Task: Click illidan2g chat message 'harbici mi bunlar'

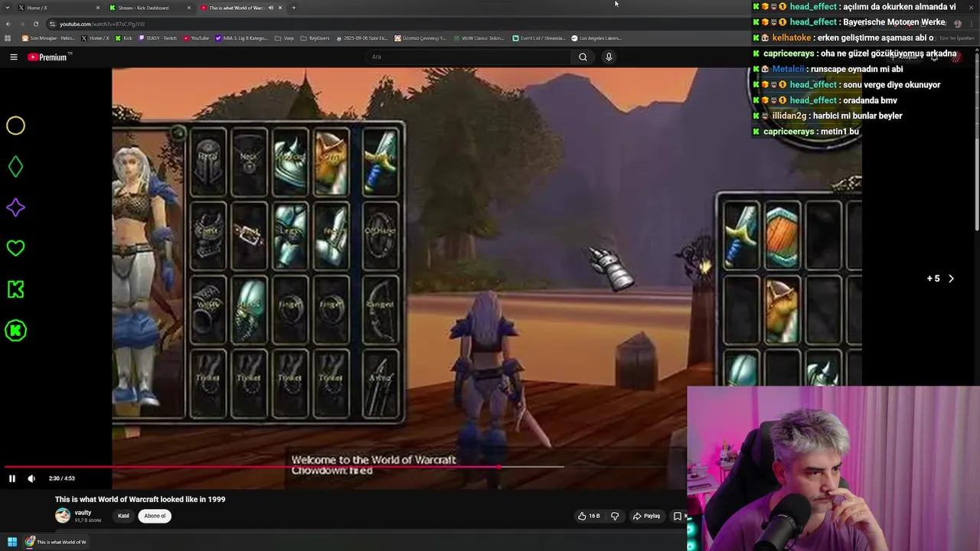Action: coord(828,116)
